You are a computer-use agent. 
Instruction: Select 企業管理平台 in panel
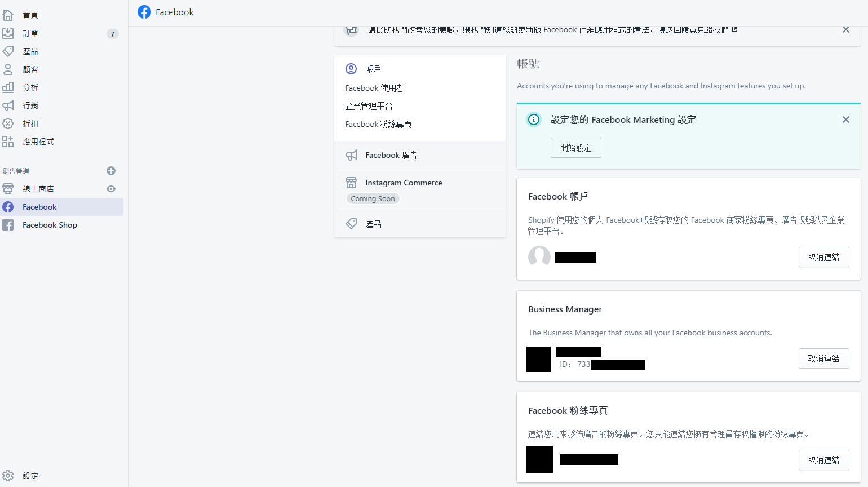tap(369, 106)
